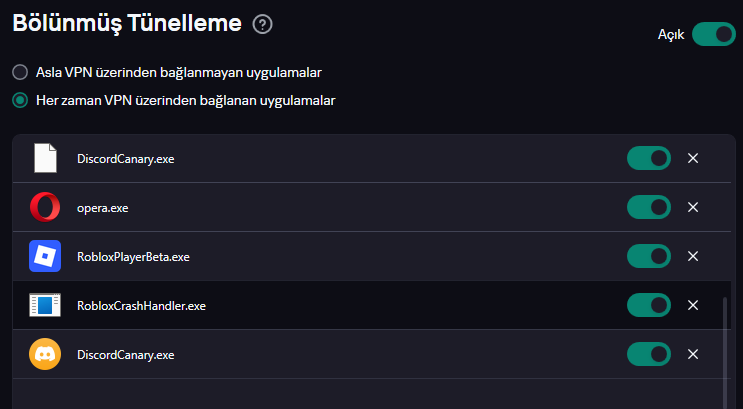Toggle off the first DiscordCanary.exe entry
The image size is (743, 409).
pyautogui.click(x=649, y=159)
